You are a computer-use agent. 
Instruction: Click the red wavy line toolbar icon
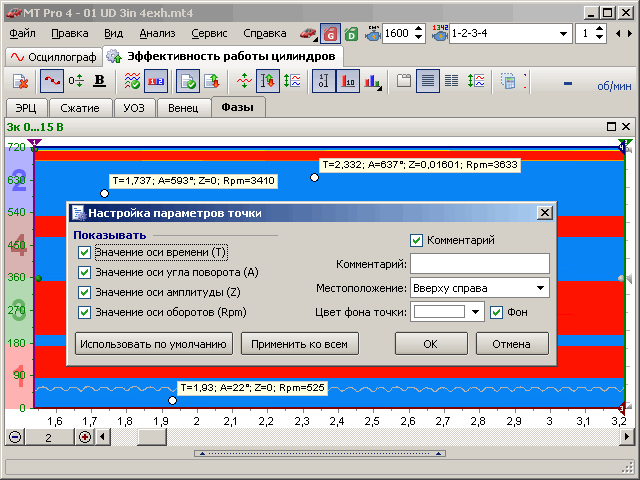click(52, 81)
